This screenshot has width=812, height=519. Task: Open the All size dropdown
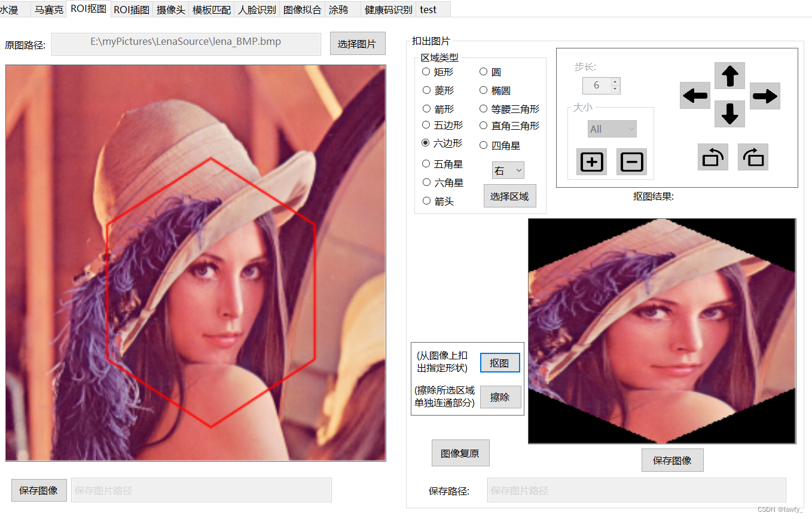(612, 129)
